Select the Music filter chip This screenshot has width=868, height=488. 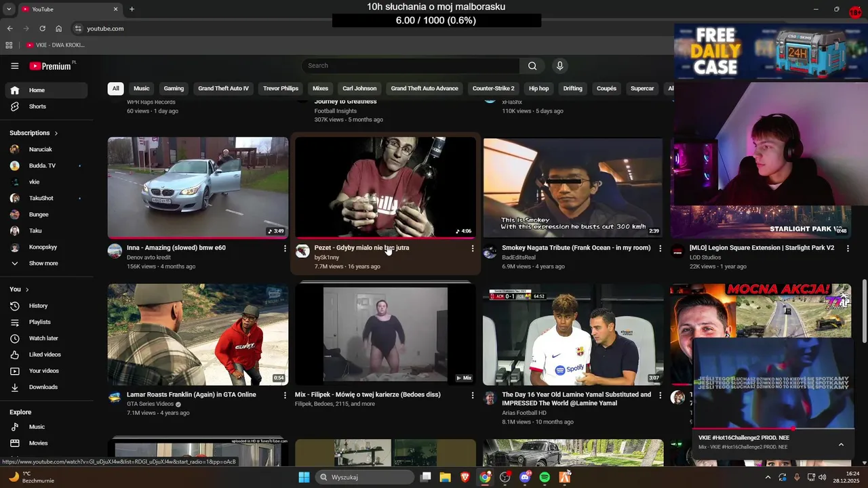141,88
